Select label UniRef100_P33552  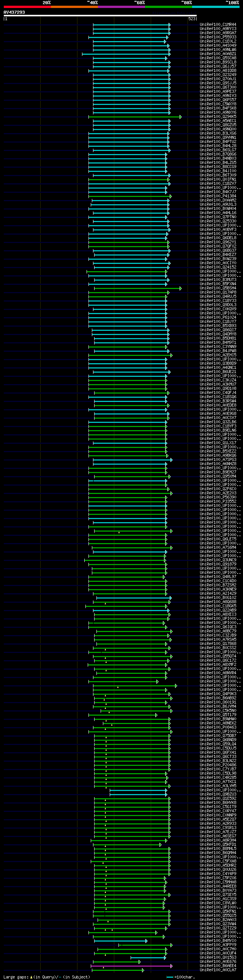click(x=218, y=502)
